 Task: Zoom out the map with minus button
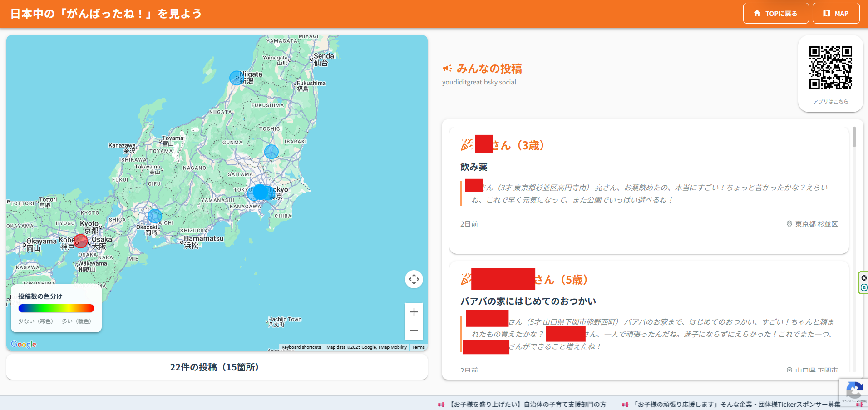pos(414,331)
